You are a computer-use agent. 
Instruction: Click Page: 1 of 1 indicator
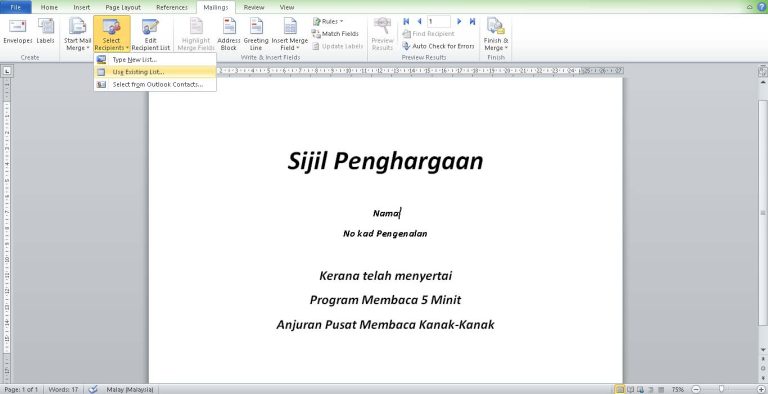pos(20,390)
